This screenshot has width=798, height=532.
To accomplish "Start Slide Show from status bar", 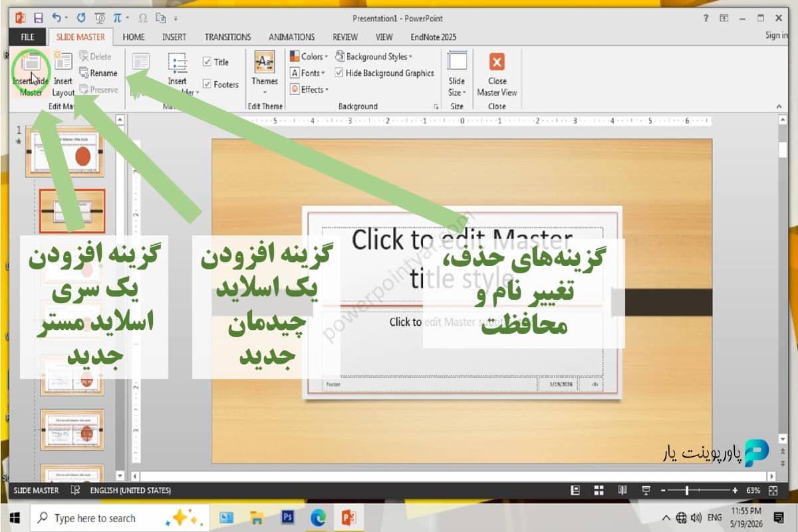I will pos(646,490).
